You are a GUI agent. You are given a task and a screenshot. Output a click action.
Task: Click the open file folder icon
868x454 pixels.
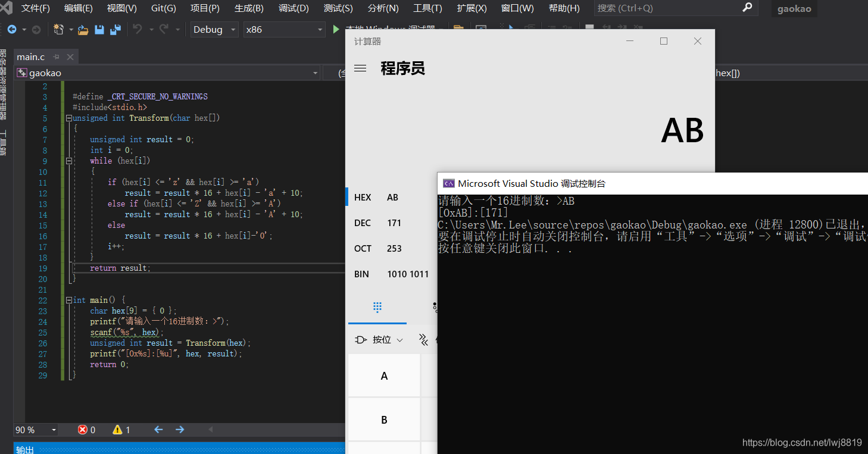click(83, 30)
